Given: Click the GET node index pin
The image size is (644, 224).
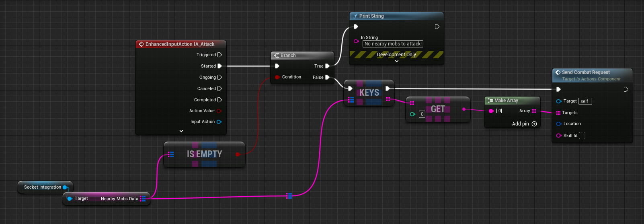Looking at the screenshot, I should coord(412,114).
